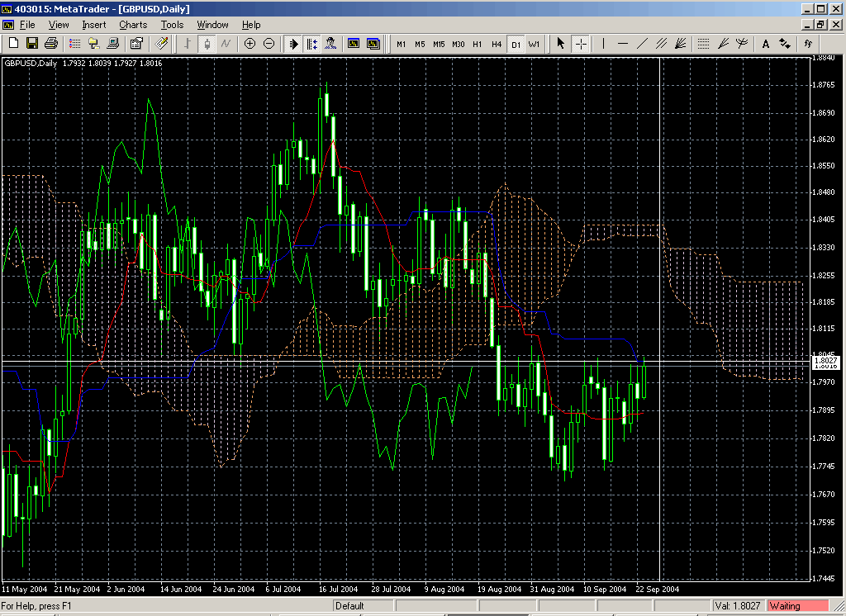Click the Print chart icon
This screenshot has height=616, width=846.
51,44
